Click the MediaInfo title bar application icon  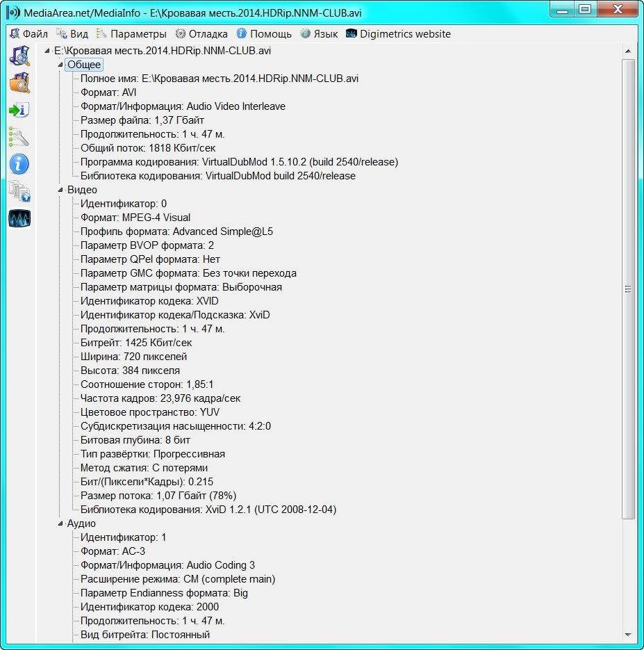[13, 13]
